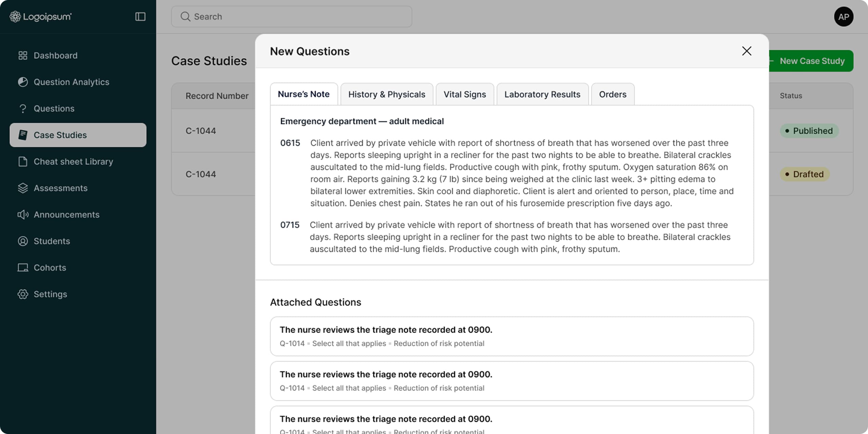This screenshot has width=868, height=434.
Task: Open the AP user avatar menu
Action: [844, 17]
